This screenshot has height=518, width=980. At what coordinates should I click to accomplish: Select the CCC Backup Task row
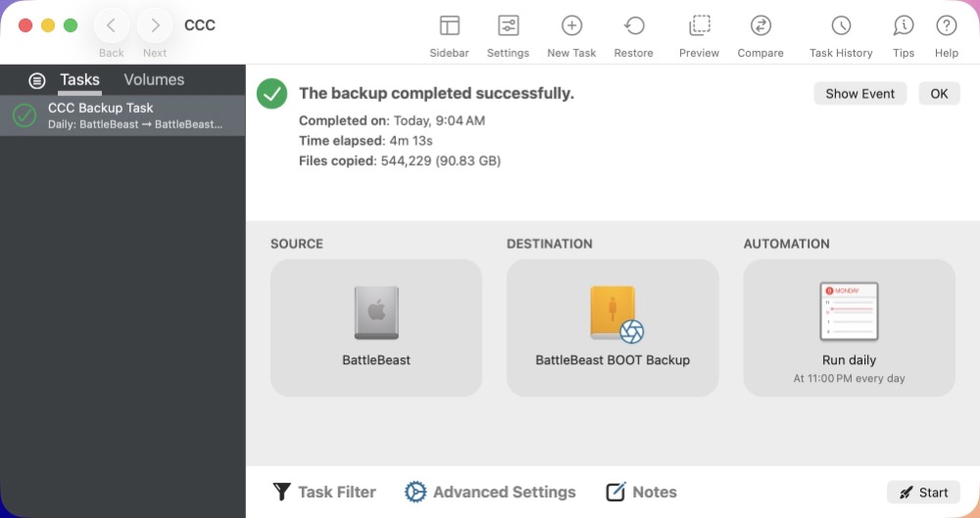122,116
